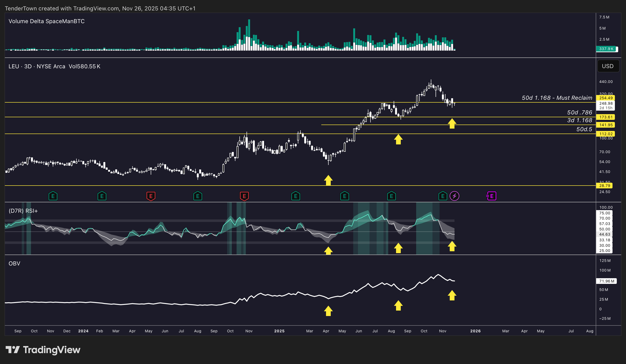Screen dimensions: 626x364
Task: Click the 2025 label on the time axis
Action: pyautogui.click(x=279, y=331)
